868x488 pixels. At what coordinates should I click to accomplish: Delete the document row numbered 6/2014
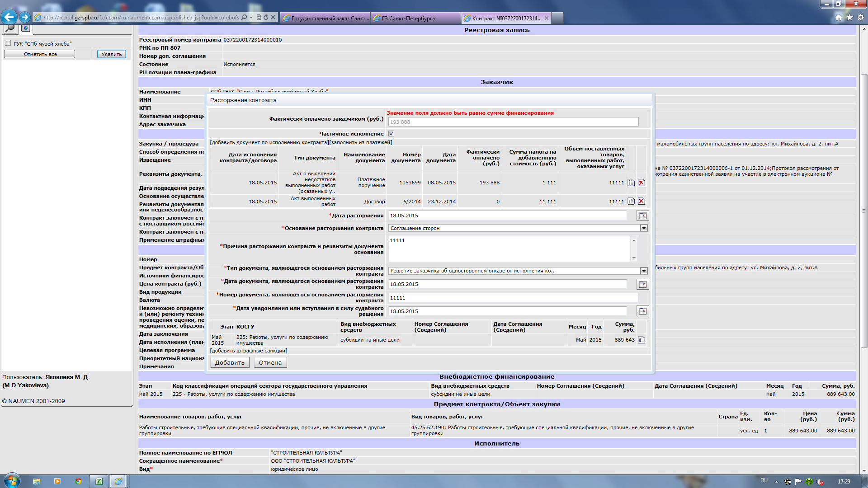point(642,202)
